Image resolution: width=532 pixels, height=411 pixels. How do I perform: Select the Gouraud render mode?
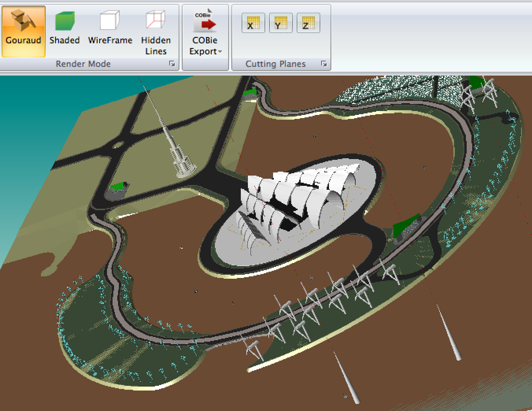[23, 31]
